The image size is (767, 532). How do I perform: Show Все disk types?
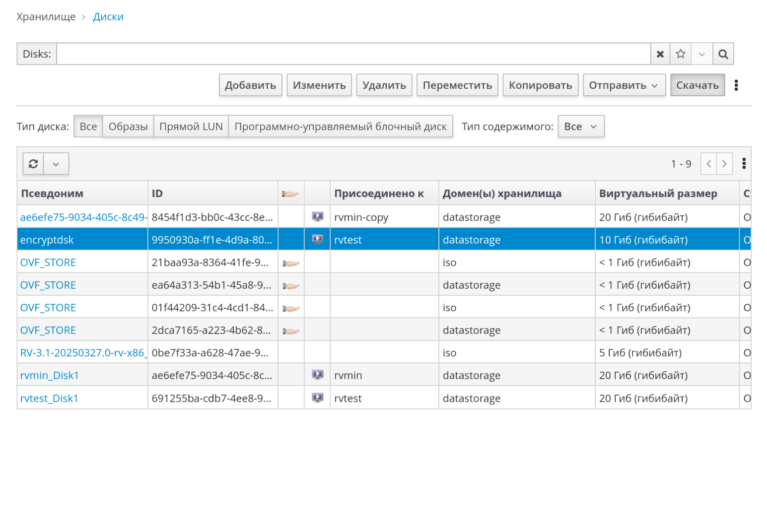(88, 127)
